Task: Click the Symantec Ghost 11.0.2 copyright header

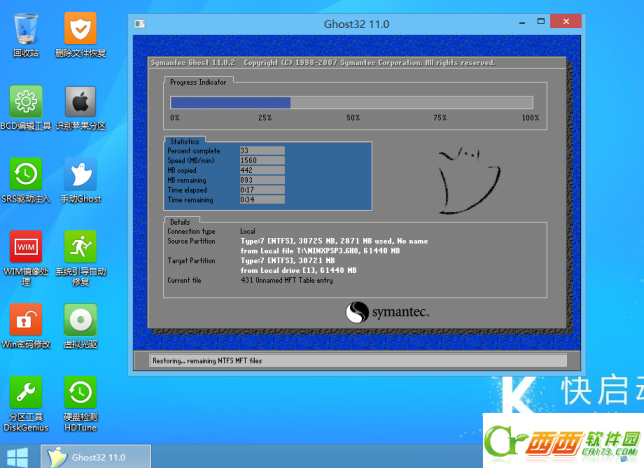Action: [x=323, y=62]
